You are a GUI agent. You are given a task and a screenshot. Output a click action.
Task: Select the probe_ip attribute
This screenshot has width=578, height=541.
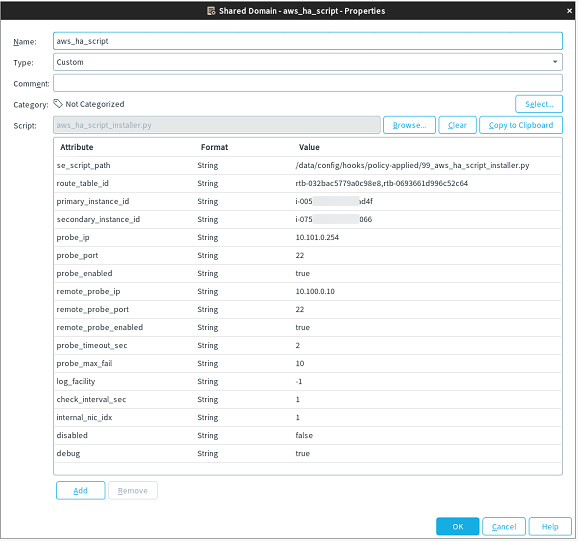tap(308, 238)
